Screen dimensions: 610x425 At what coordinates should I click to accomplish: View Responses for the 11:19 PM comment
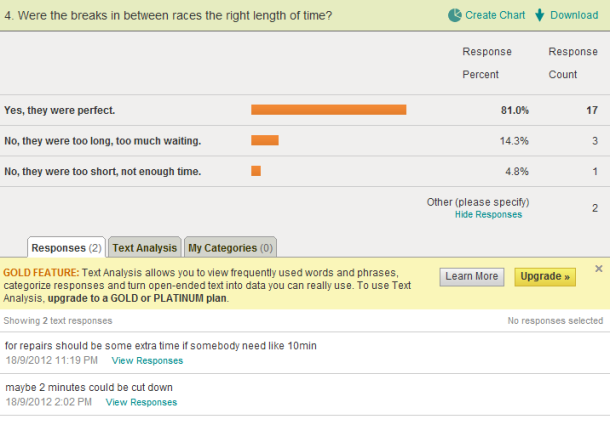tap(147, 360)
